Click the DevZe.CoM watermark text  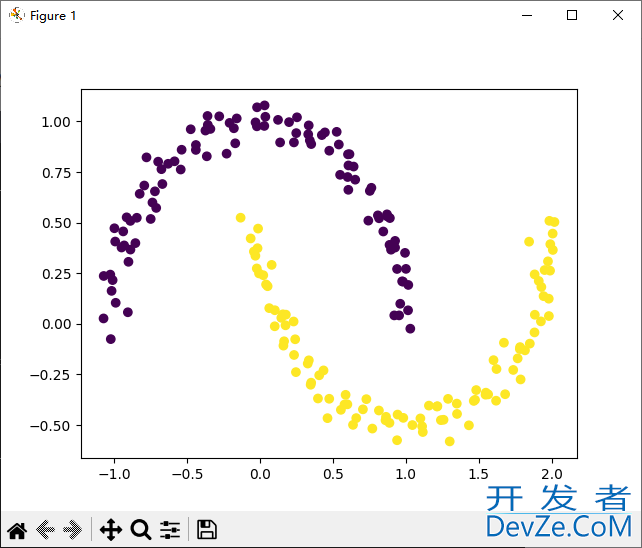[559, 526]
